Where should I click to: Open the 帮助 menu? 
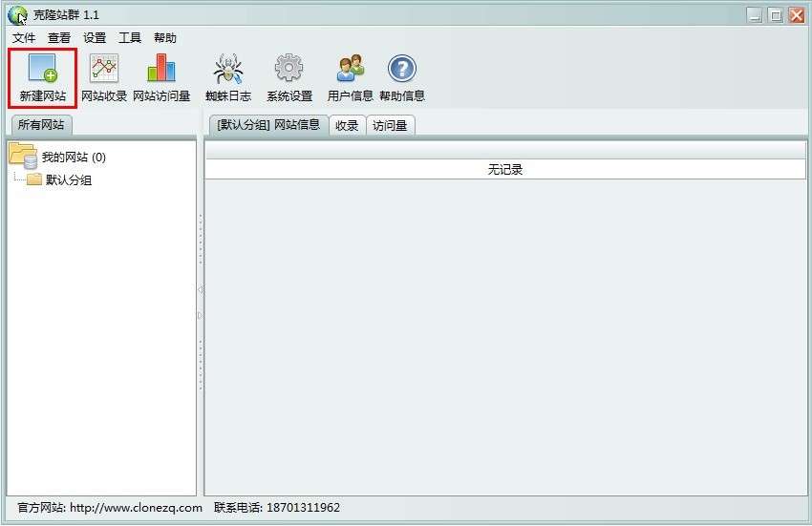[165, 38]
